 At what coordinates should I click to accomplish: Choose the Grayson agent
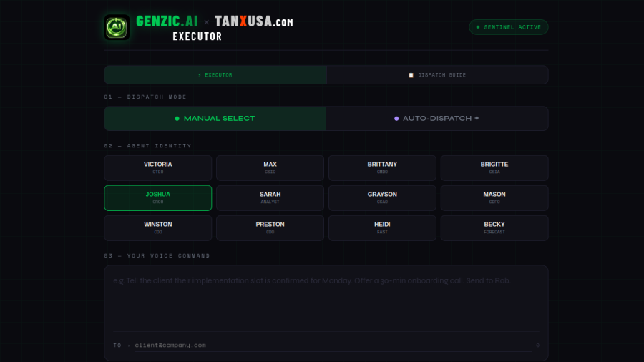382,198
